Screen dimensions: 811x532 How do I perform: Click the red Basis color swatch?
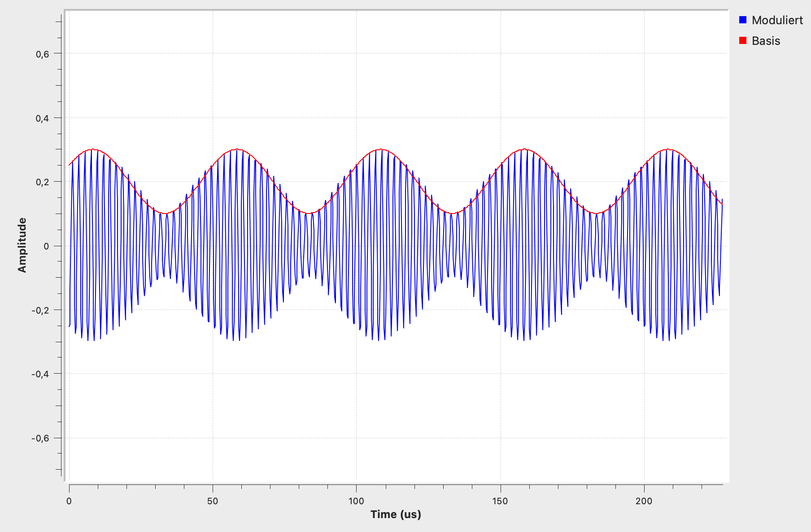[743, 40]
